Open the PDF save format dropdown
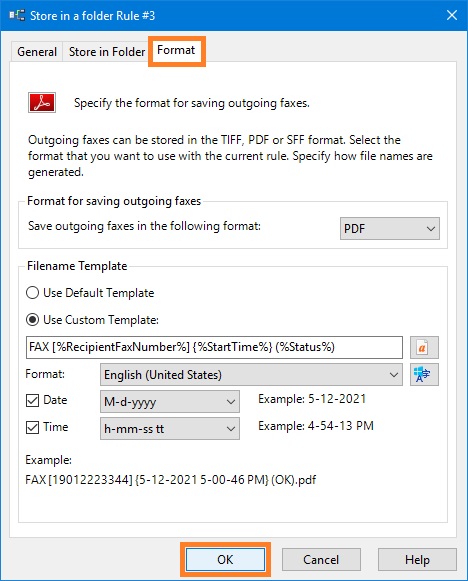 390,229
